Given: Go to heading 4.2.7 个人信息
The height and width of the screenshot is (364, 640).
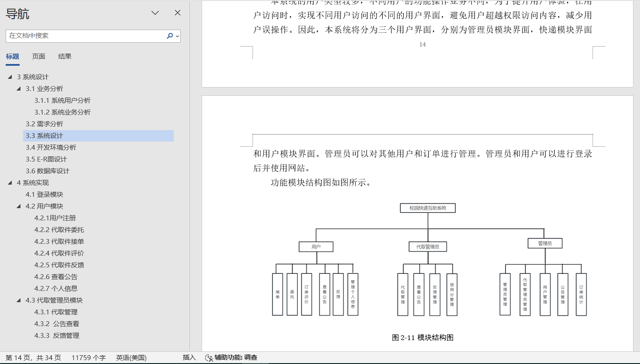Looking at the screenshot, I should point(56,289).
